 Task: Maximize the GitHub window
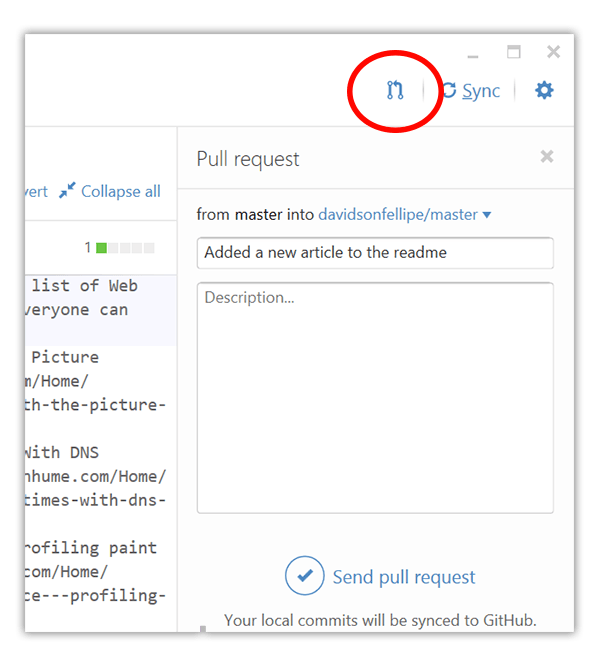pos(513,52)
